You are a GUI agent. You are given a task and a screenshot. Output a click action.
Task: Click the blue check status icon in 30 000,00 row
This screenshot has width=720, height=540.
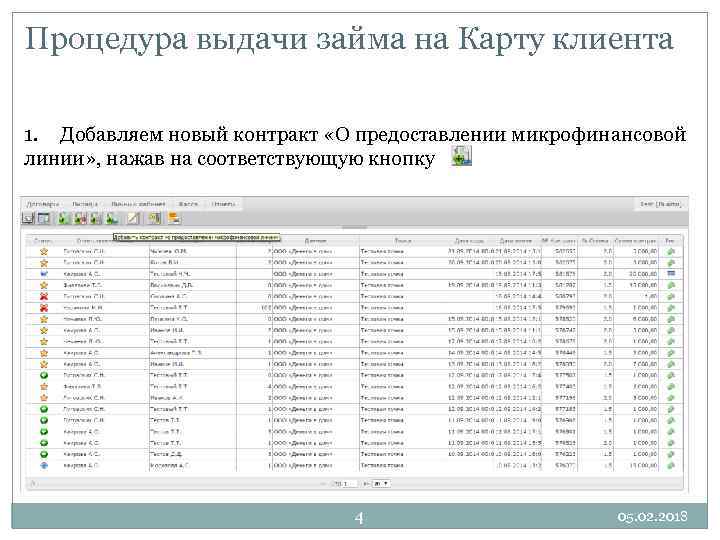pyautogui.click(x=44, y=274)
